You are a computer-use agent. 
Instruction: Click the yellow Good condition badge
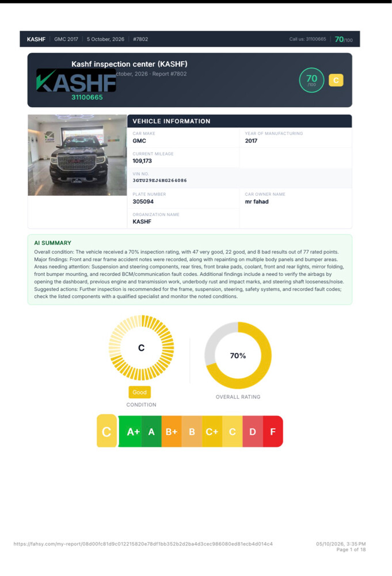(x=139, y=392)
